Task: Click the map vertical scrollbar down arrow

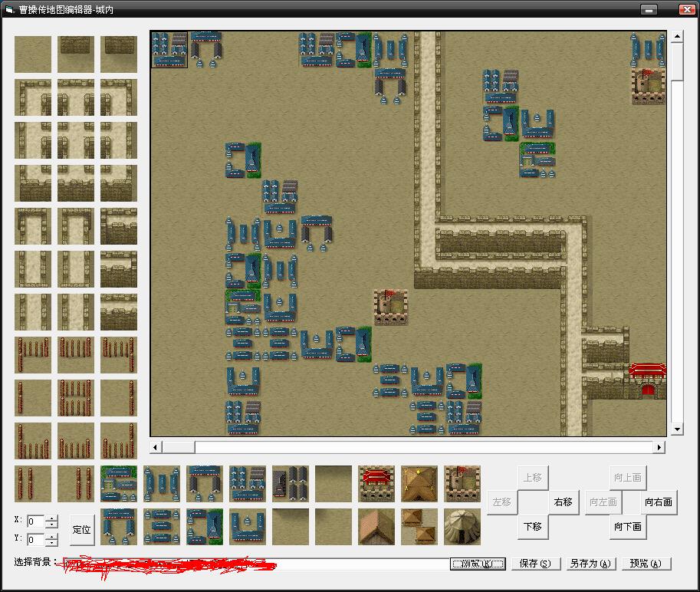Action: (677, 429)
